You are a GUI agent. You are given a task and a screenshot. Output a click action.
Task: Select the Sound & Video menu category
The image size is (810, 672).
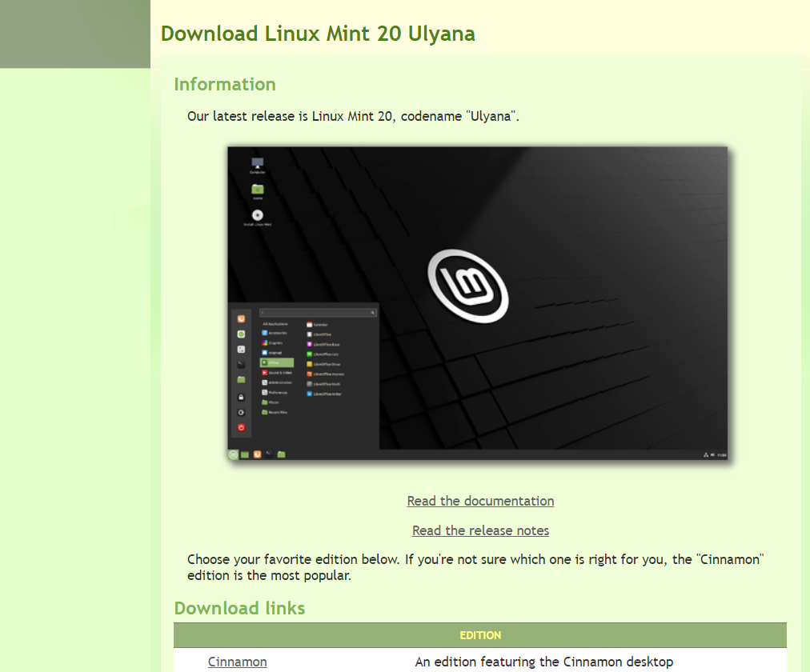279,373
